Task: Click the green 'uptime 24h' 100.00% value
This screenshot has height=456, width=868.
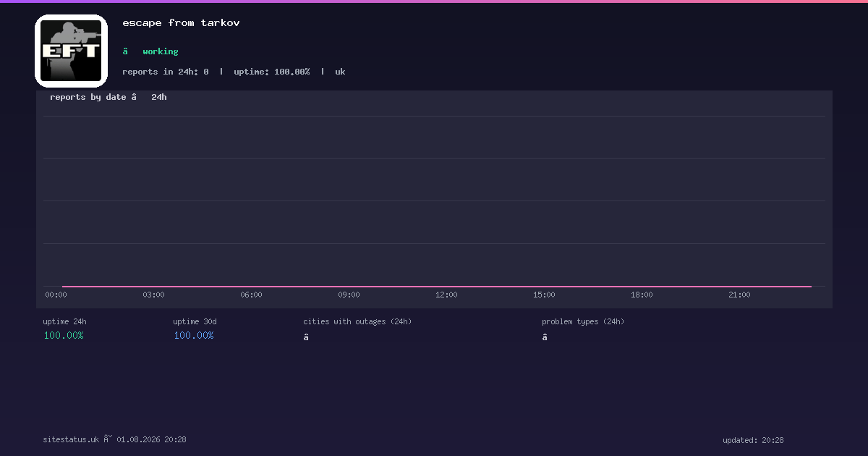Action: [x=64, y=335]
